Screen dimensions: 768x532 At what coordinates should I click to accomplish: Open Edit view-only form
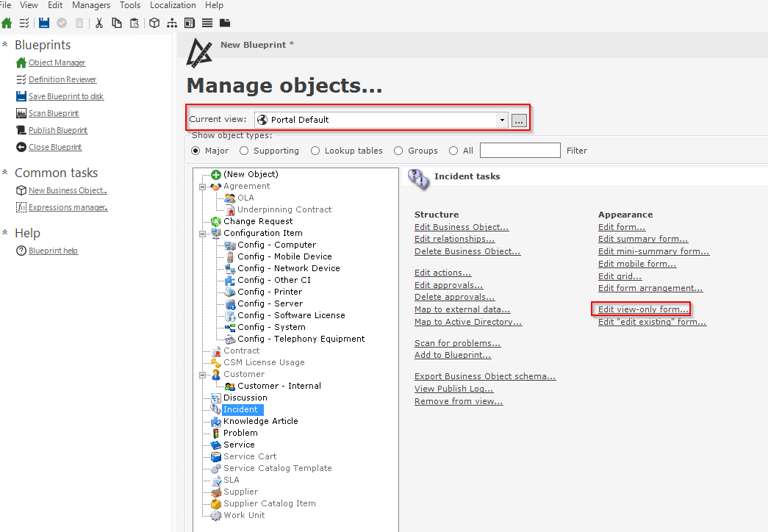[x=641, y=309]
